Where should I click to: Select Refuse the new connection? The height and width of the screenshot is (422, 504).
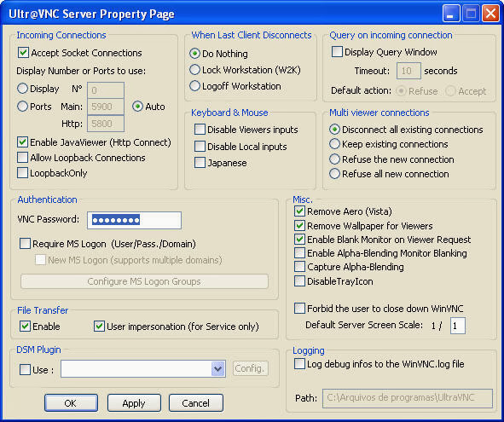(334, 159)
